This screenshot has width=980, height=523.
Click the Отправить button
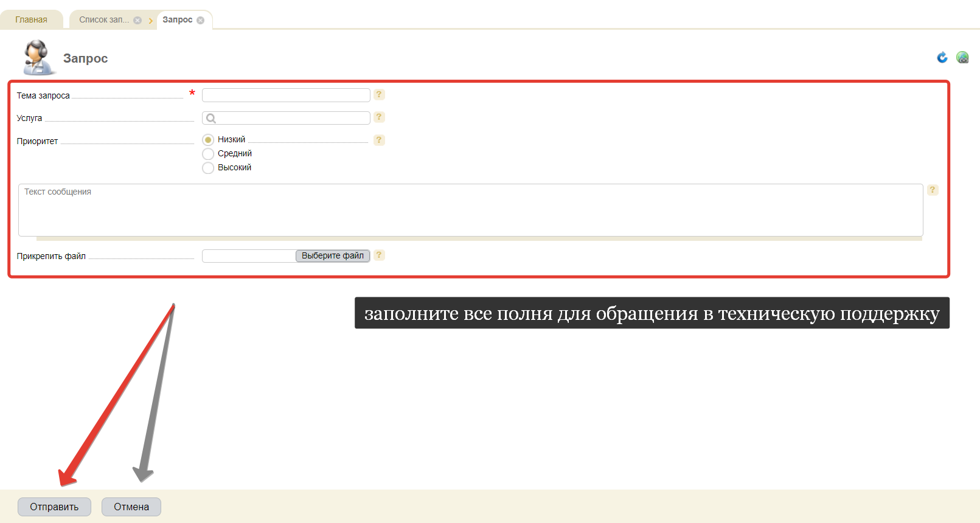[x=54, y=507]
